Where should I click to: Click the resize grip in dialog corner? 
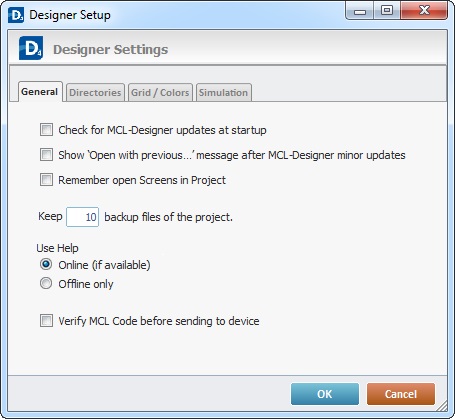pos(442,406)
